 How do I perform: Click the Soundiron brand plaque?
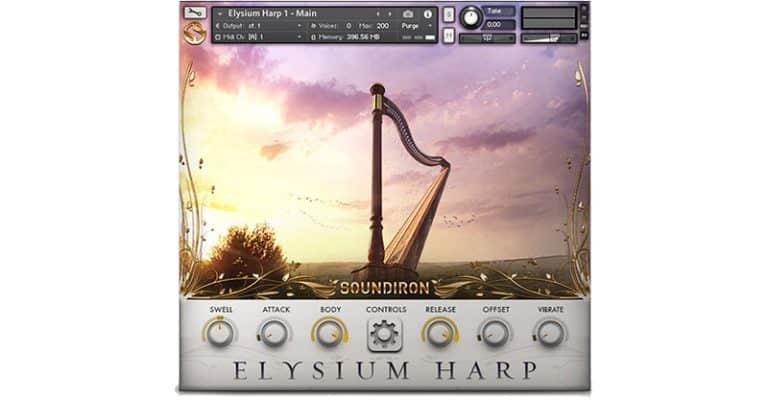click(384, 288)
